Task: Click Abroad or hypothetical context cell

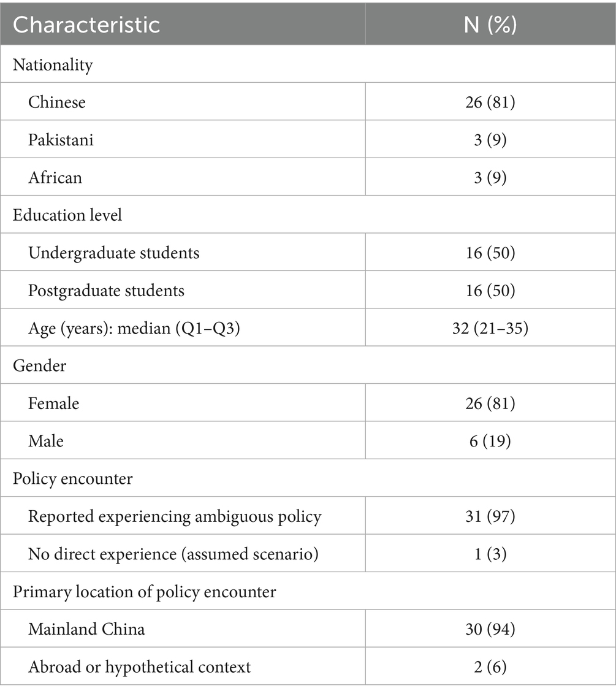Action: [x=139, y=667]
